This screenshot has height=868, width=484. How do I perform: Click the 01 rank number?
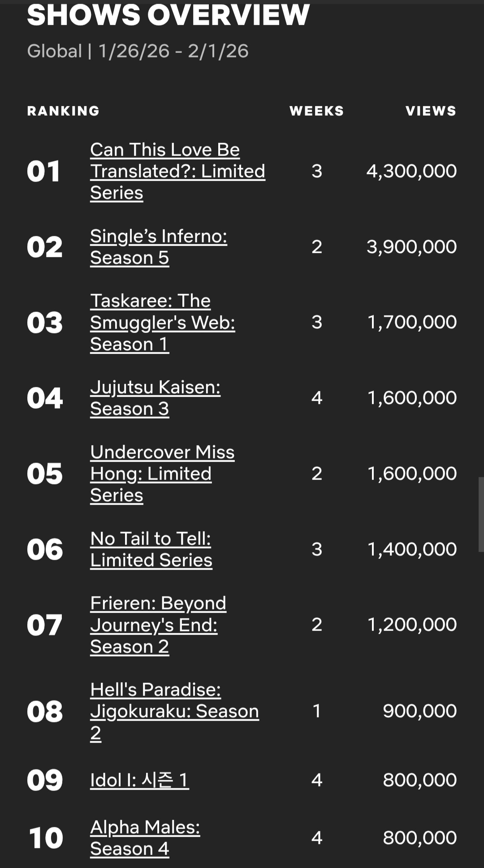43,172
